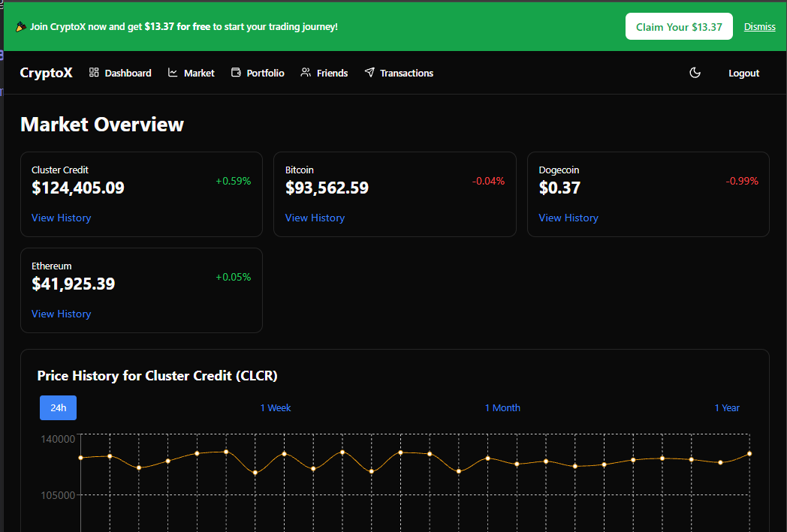
Task: View History for Ethereum
Action: [x=61, y=314]
